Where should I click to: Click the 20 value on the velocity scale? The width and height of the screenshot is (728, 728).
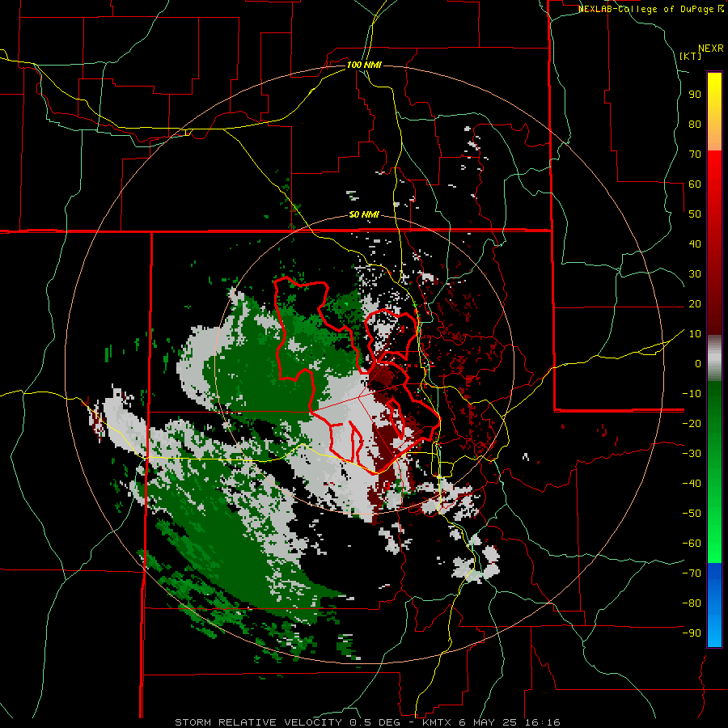coord(695,303)
